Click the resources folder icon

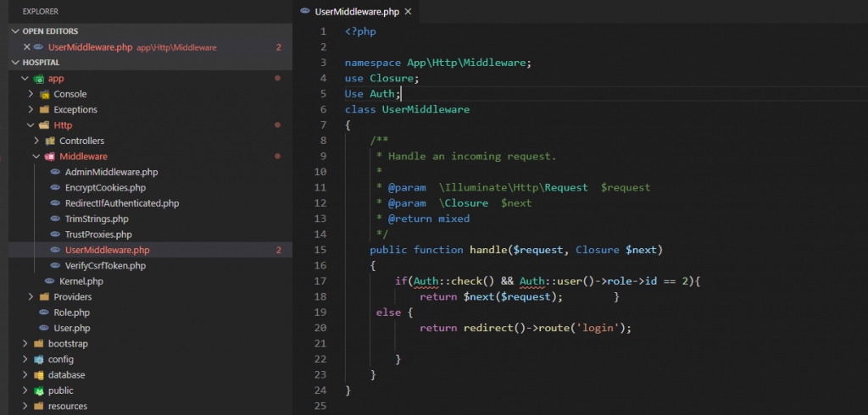click(39, 407)
